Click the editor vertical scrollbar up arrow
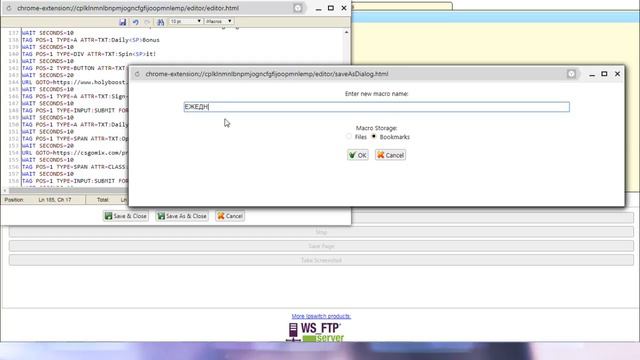This screenshot has height=360, width=640. pos(347,32)
